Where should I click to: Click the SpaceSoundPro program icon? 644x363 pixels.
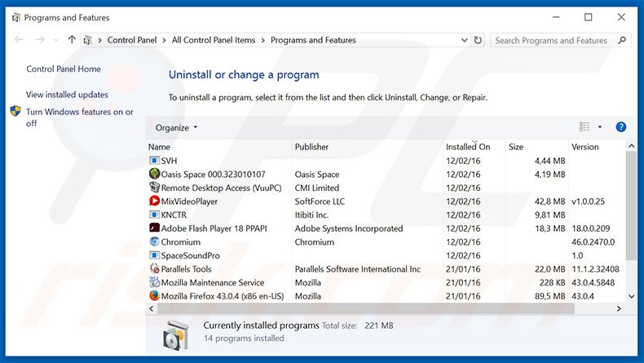(x=154, y=255)
